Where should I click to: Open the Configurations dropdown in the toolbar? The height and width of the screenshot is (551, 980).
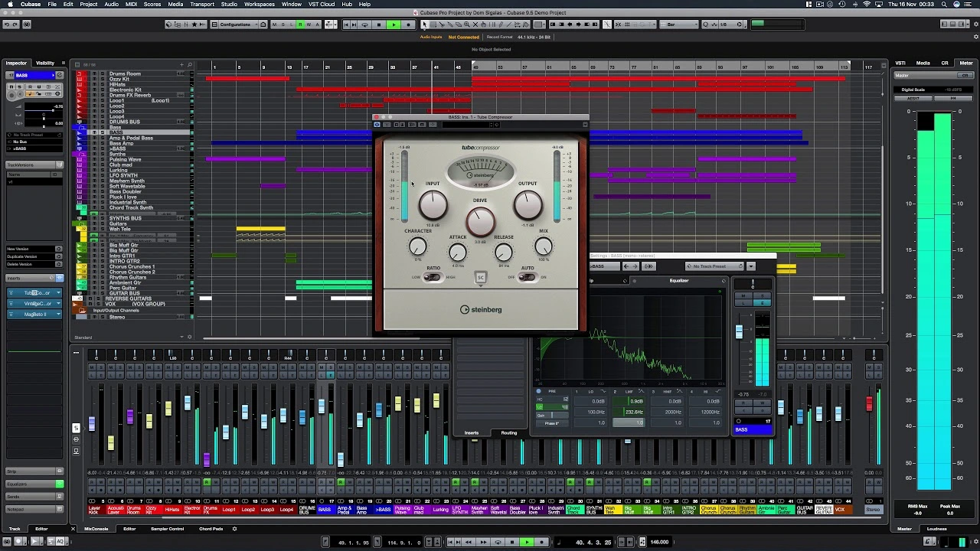(x=236, y=24)
